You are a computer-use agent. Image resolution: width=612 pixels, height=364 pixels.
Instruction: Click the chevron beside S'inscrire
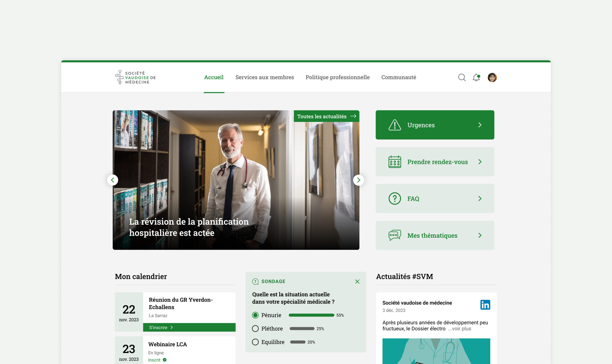(171, 327)
